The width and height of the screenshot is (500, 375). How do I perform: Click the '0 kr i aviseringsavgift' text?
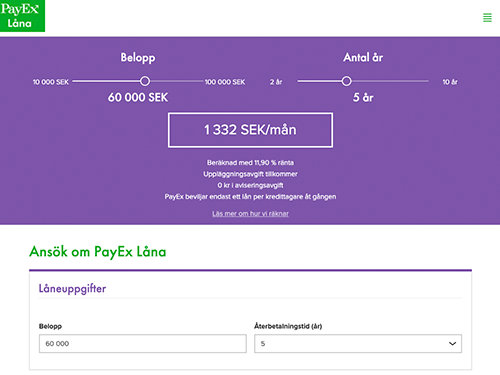click(x=250, y=185)
